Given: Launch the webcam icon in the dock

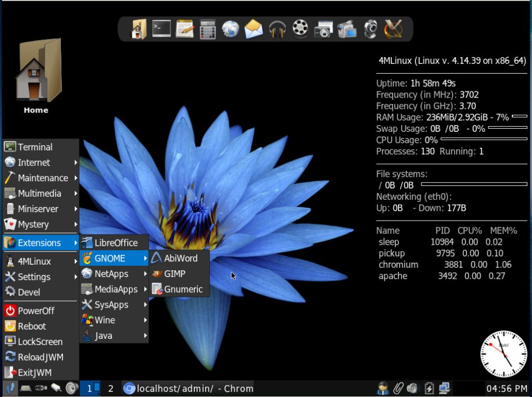Looking at the screenshot, I should click(x=370, y=29).
